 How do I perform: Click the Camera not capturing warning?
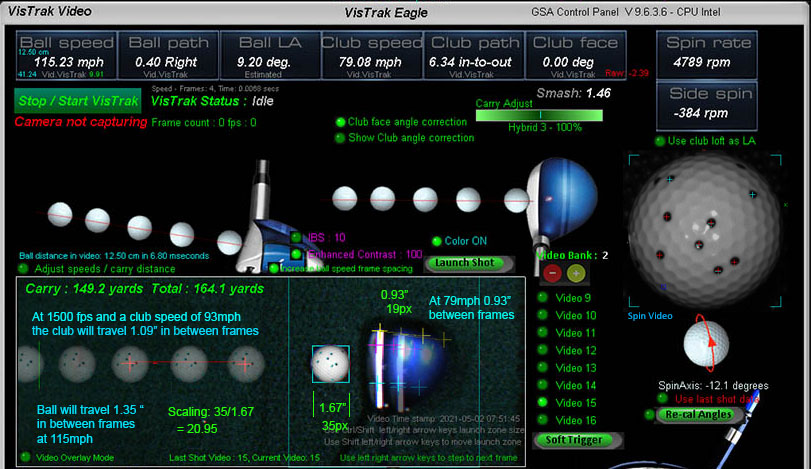(81, 122)
